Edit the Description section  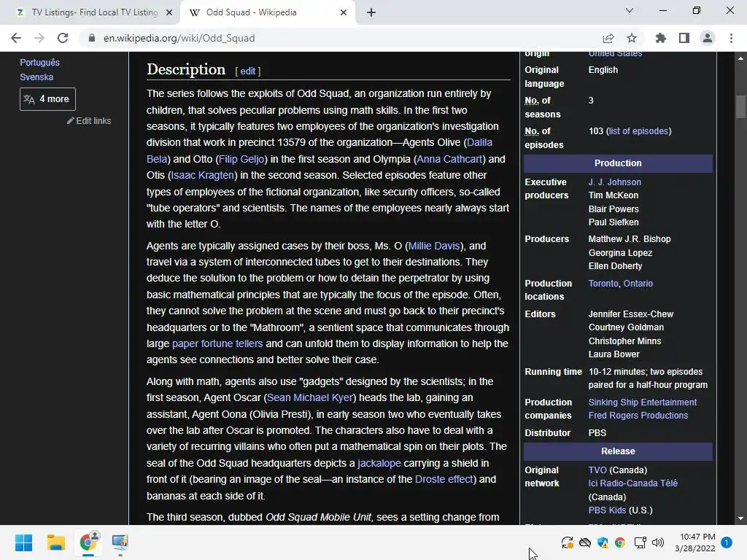[x=248, y=71]
